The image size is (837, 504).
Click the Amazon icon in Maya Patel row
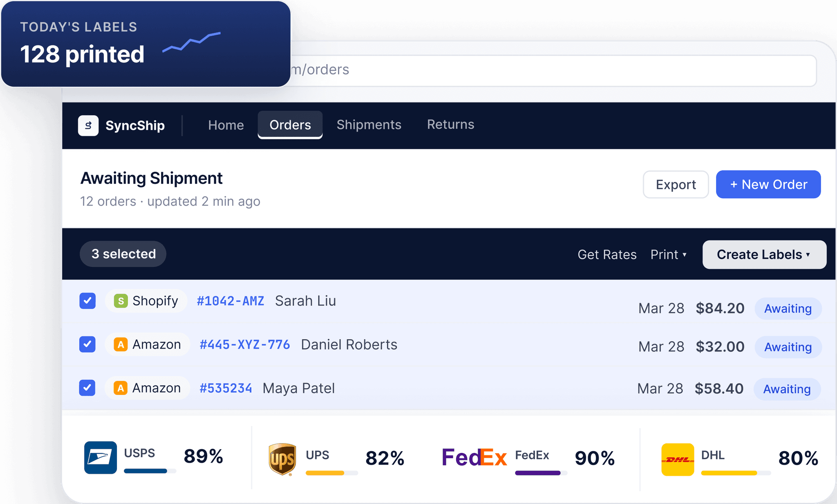click(121, 388)
